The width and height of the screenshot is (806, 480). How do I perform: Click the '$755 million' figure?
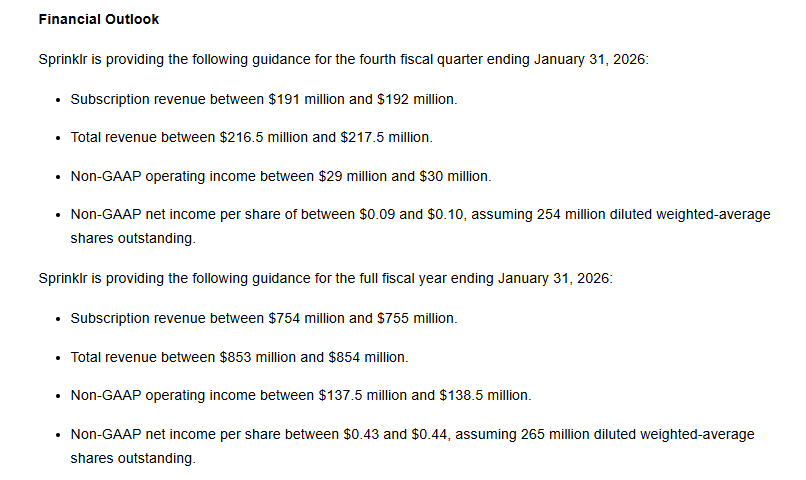pyautogui.click(x=416, y=319)
